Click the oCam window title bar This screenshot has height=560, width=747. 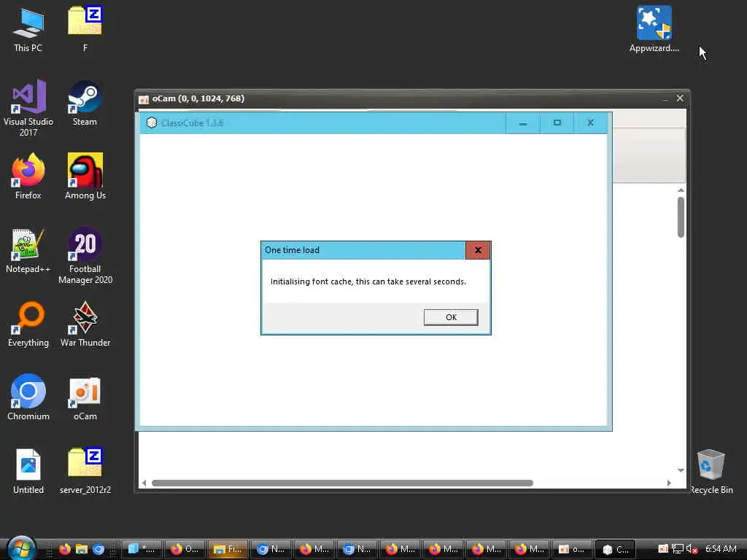coord(412,98)
